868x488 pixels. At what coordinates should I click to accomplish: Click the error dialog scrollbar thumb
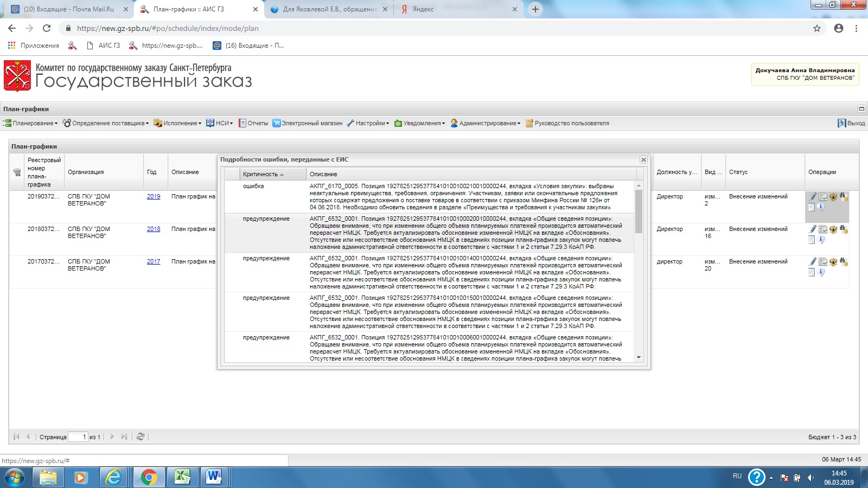pyautogui.click(x=639, y=211)
